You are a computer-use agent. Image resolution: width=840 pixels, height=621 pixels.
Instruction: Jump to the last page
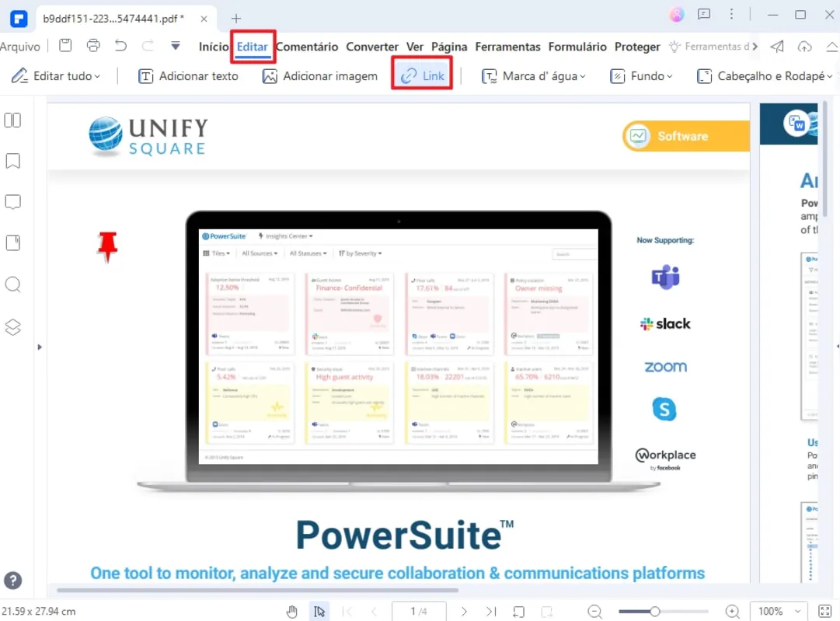(491, 612)
